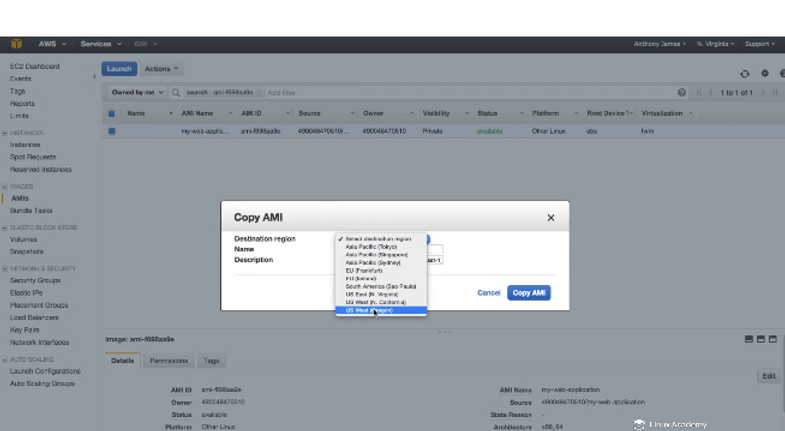Collapse the NETWORK & SECURITY section
This screenshot has width=785, height=431.
pos(5,268)
